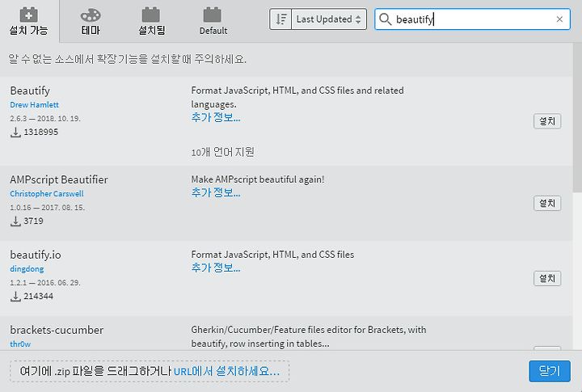
Task: Open the 설치 가능 (Available) tab
Action: click(29, 21)
